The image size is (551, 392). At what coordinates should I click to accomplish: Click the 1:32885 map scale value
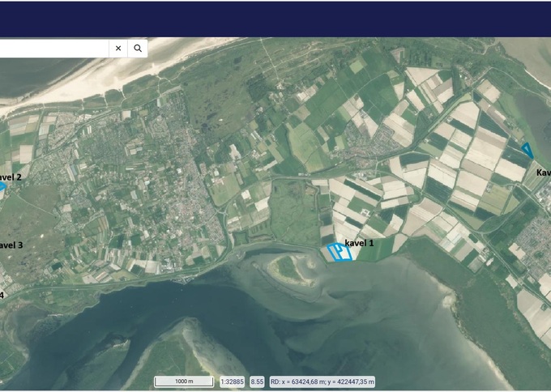(x=232, y=381)
